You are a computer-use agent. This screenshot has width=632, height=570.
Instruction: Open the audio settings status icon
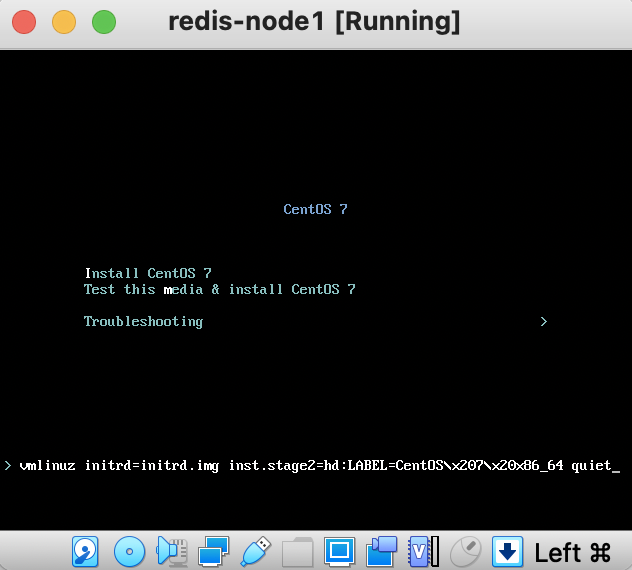172,551
